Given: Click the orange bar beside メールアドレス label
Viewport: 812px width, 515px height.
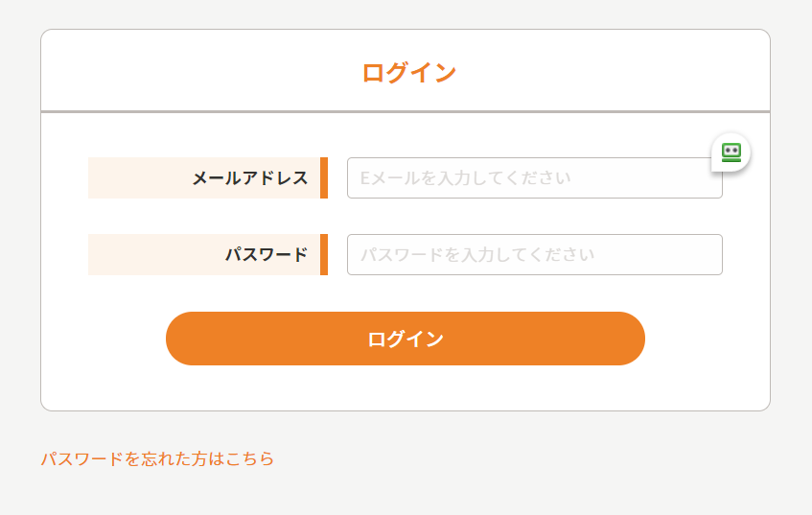Looking at the screenshot, I should click(324, 178).
